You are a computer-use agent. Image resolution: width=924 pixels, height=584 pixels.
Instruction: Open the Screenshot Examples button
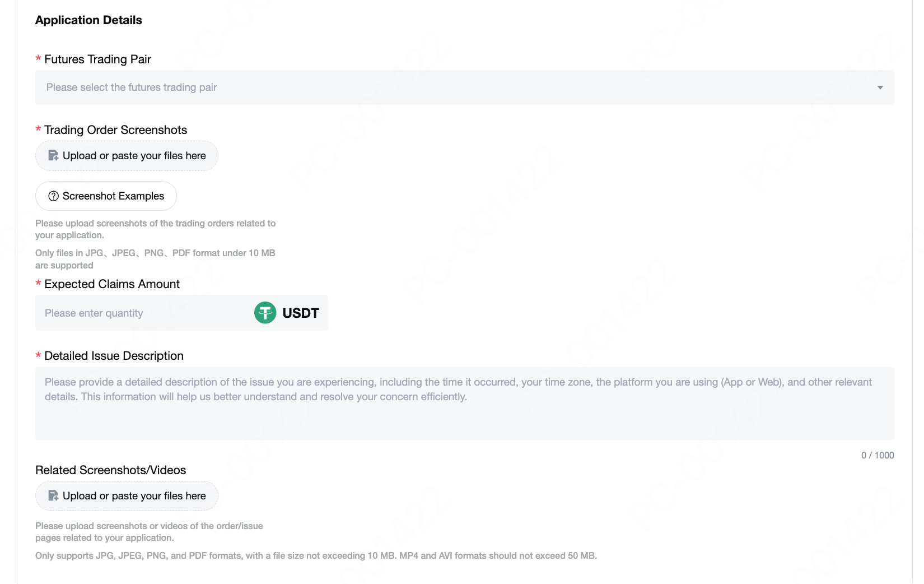(106, 196)
